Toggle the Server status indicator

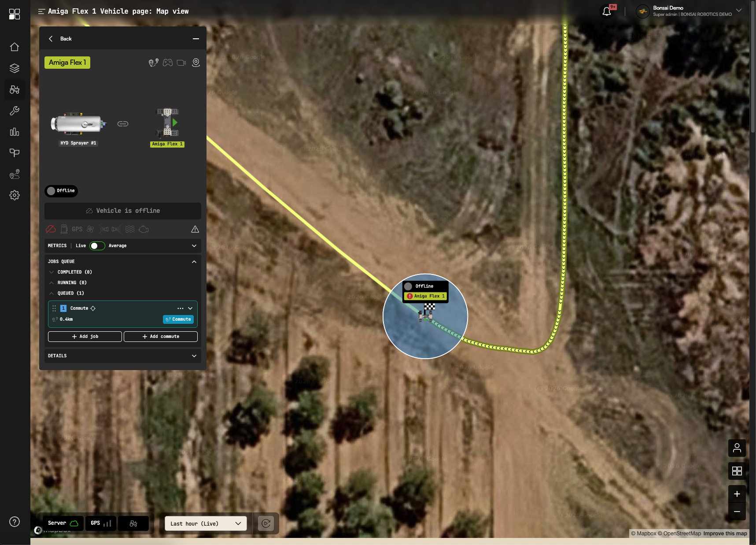tap(63, 523)
